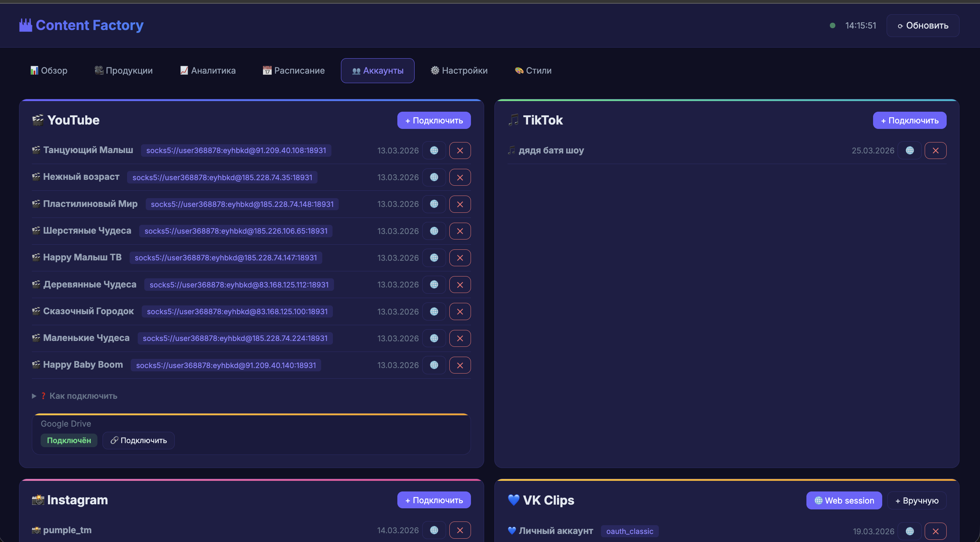Click the proxy tag for Маленькие Чудеса
The height and width of the screenshot is (542, 980).
235,338
